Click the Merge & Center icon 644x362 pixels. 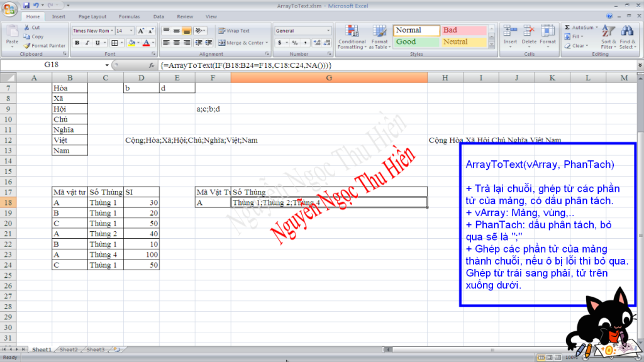(222, 43)
